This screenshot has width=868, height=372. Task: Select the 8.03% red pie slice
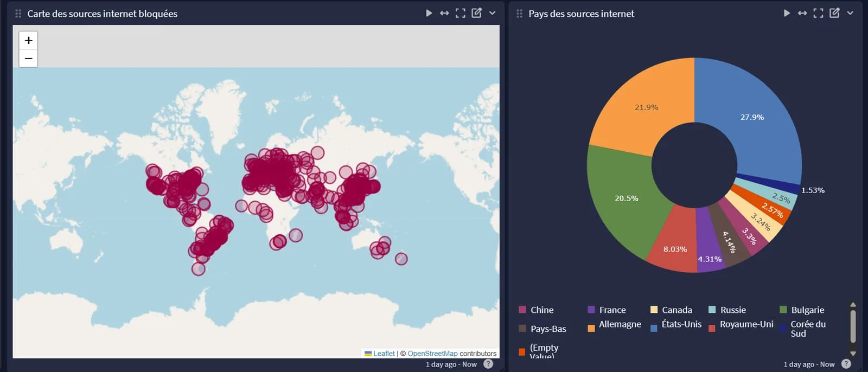click(674, 249)
